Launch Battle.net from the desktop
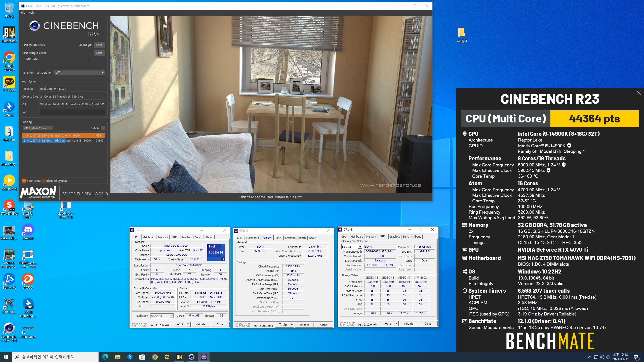 coord(9,281)
